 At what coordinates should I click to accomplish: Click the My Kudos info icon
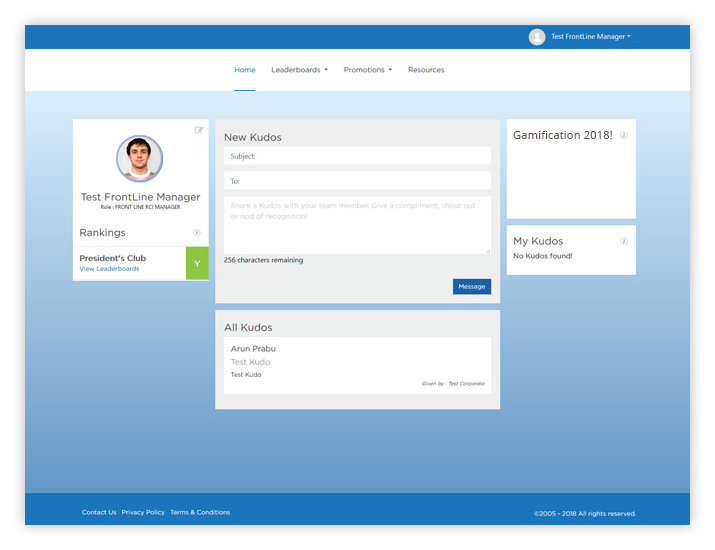[x=624, y=241]
